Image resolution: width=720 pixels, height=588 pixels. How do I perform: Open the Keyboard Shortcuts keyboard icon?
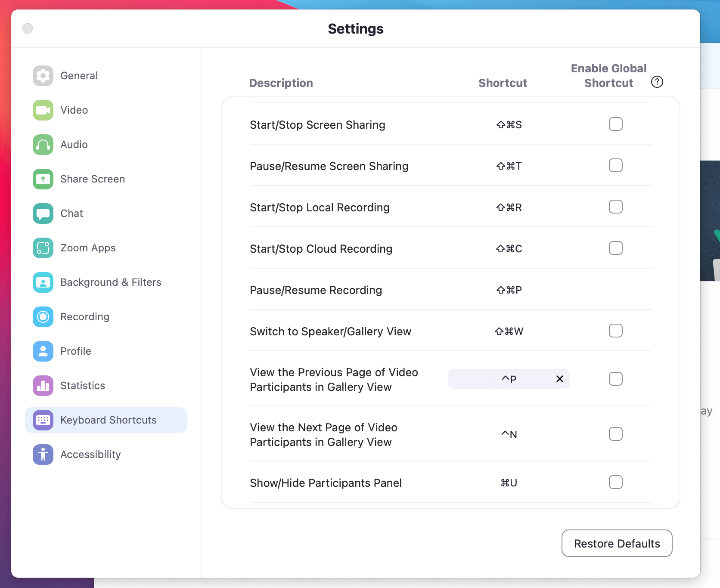(43, 420)
